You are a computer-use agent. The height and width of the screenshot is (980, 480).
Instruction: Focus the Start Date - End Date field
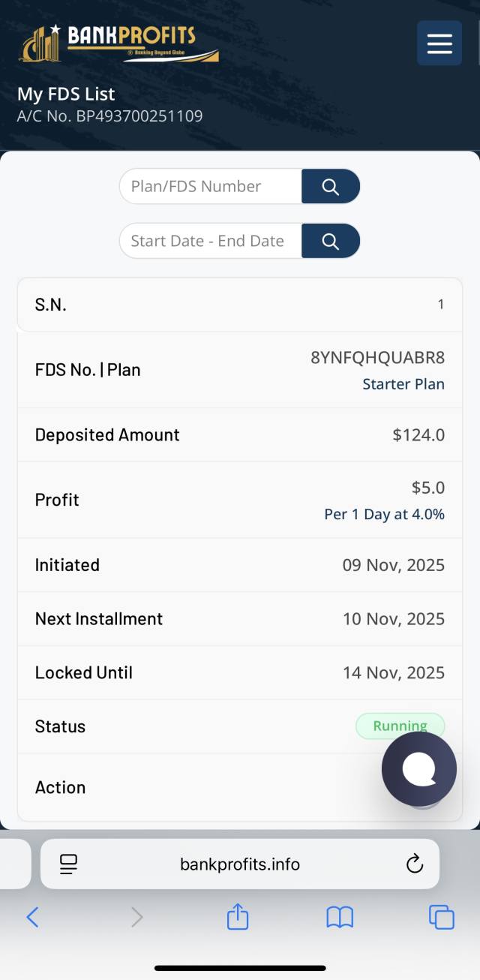(211, 241)
